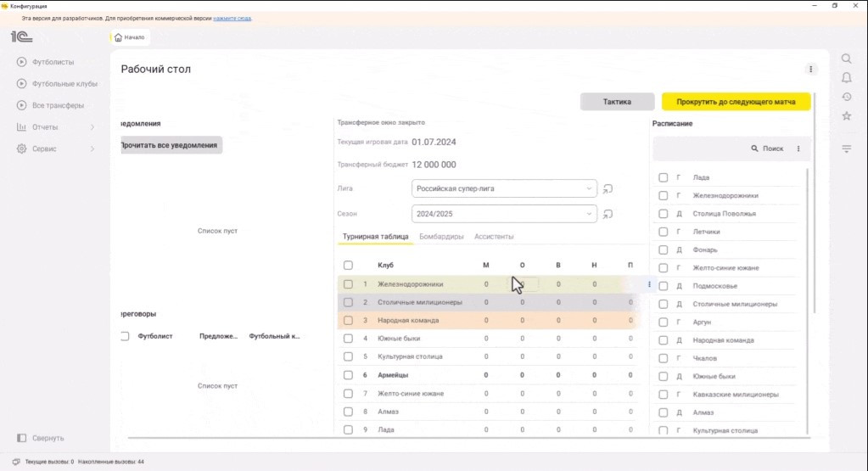Open league record via icon beside Лига

[x=608, y=188]
